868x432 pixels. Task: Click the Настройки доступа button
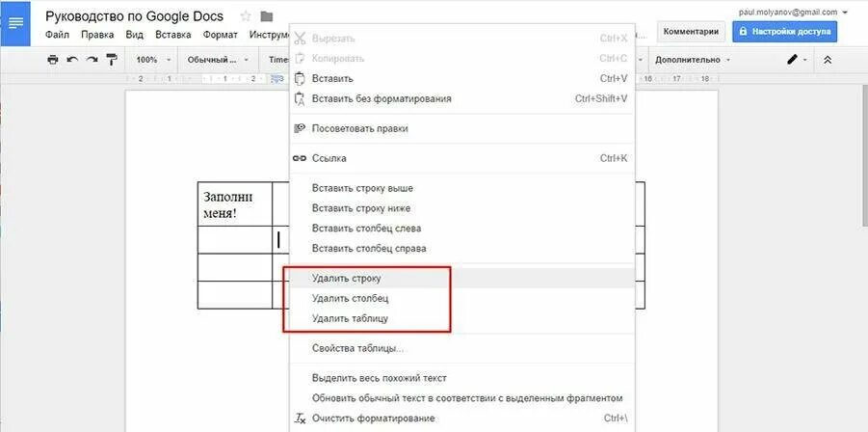click(784, 32)
